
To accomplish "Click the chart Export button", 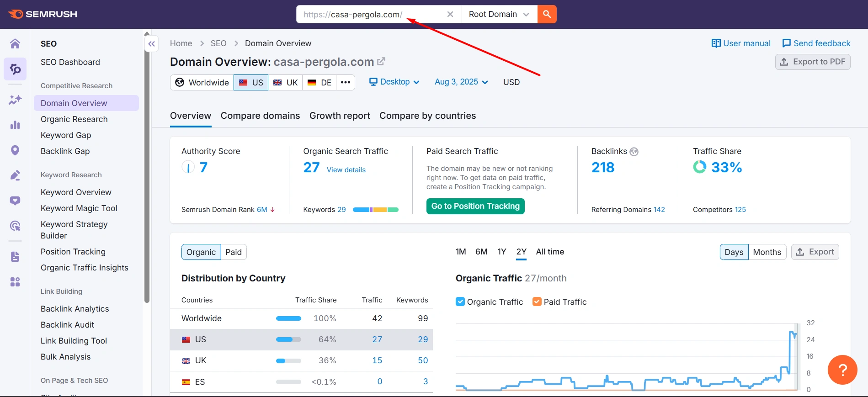I will pyautogui.click(x=815, y=252).
